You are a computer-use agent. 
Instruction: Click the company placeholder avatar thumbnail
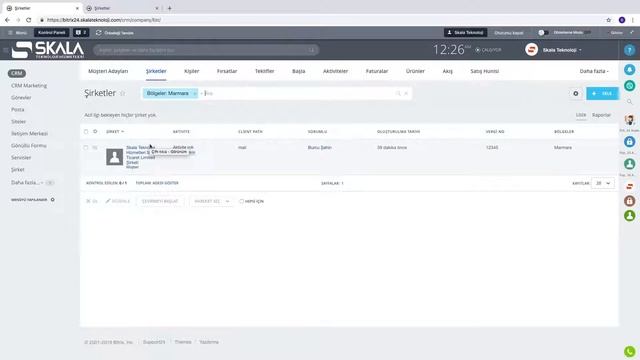tap(114, 157)
